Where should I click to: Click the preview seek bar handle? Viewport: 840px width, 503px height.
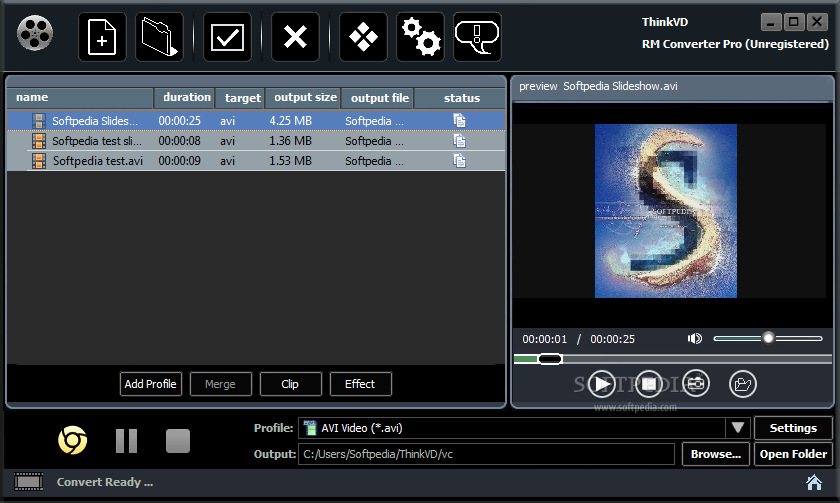pos(550,359)
